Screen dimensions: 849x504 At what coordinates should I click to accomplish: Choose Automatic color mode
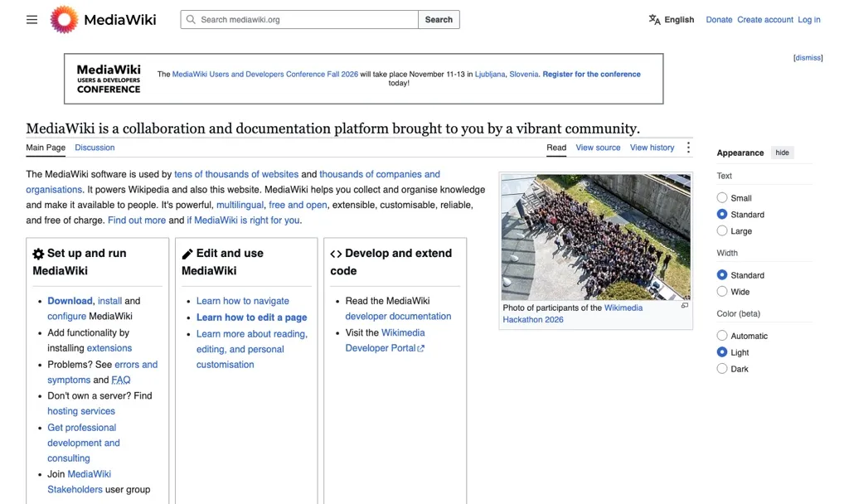click(x=722, y=336)
